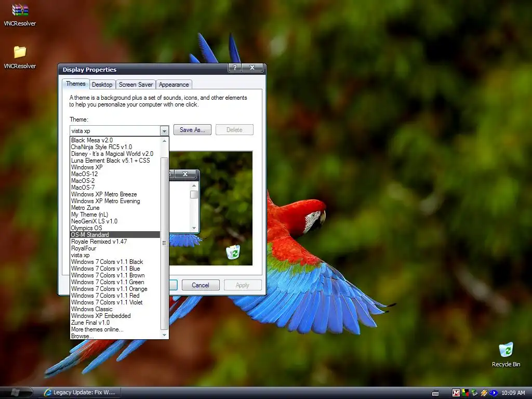Click the taskbar clock showing 10:09 AM
The height and width of the screenshot is (399, 532).
[x=513, y=393]
